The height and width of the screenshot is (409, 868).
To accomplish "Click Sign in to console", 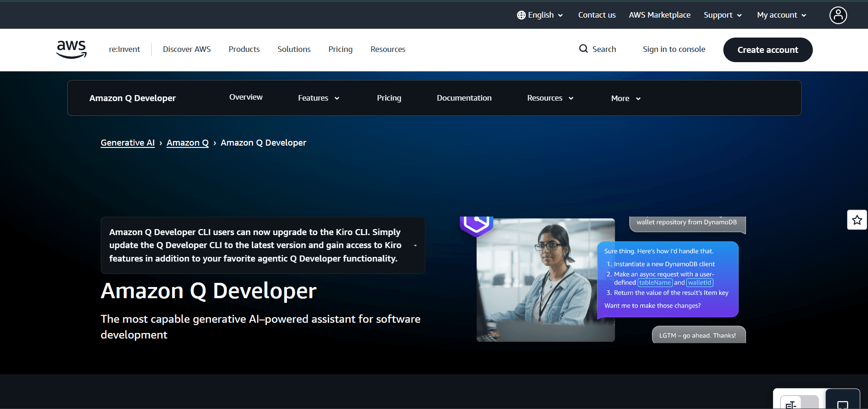I will 674,49.
